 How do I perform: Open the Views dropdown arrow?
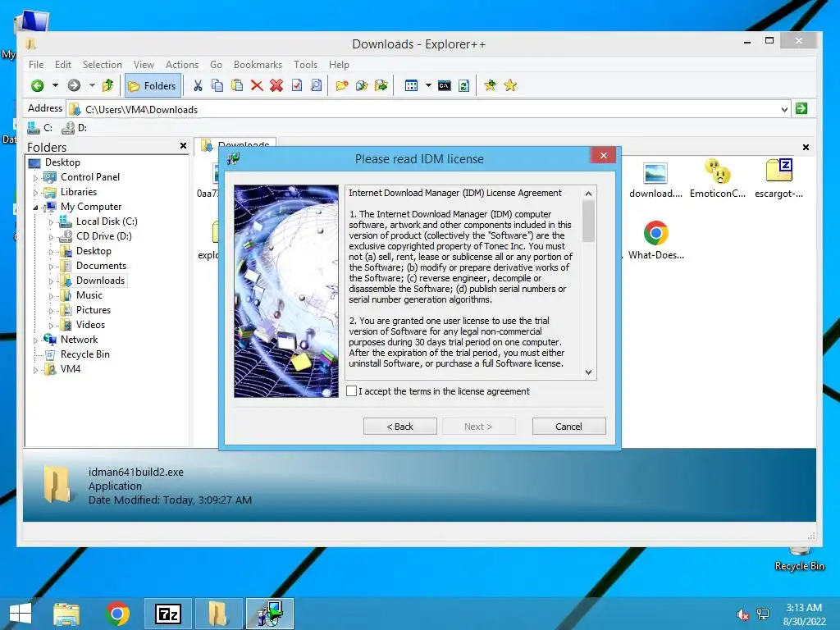point(428,85)
